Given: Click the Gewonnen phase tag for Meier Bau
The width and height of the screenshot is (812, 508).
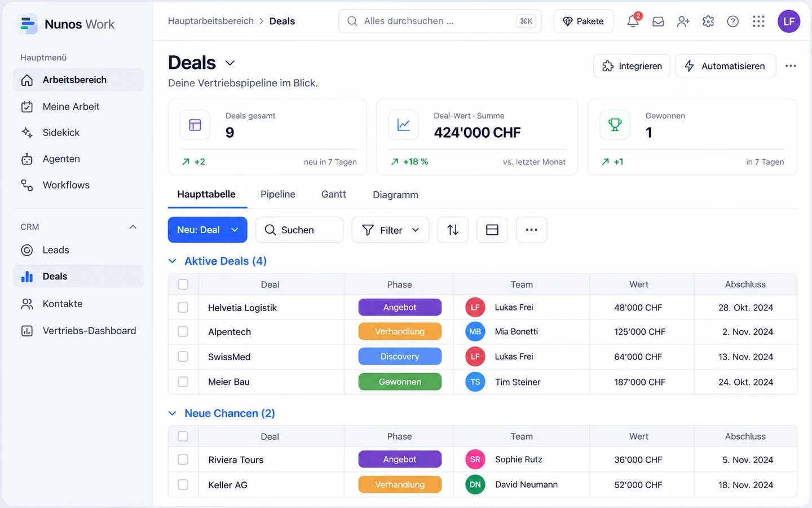Looking at the screenshot, I should pyautogui.click(x=400, y=382).
